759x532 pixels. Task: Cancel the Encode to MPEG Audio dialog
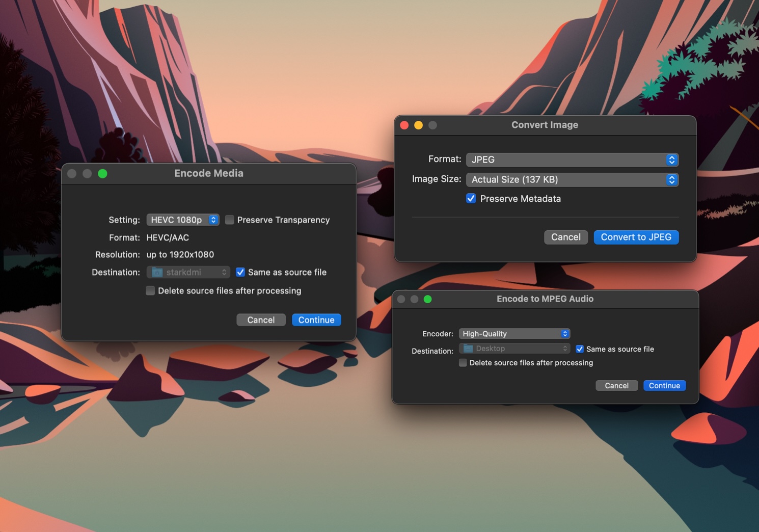click(x=616, y=385)
